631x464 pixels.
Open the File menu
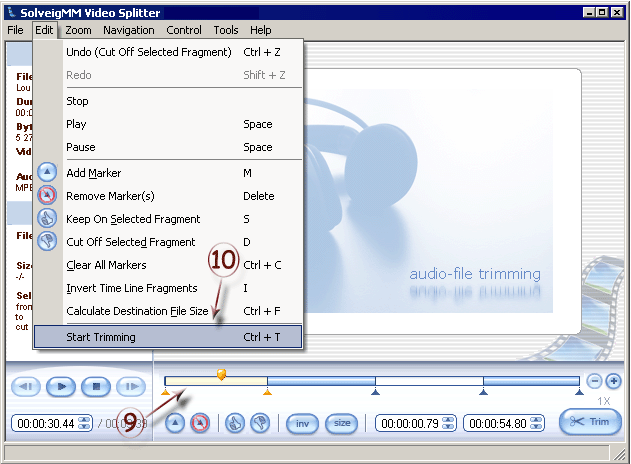[15, 30]
